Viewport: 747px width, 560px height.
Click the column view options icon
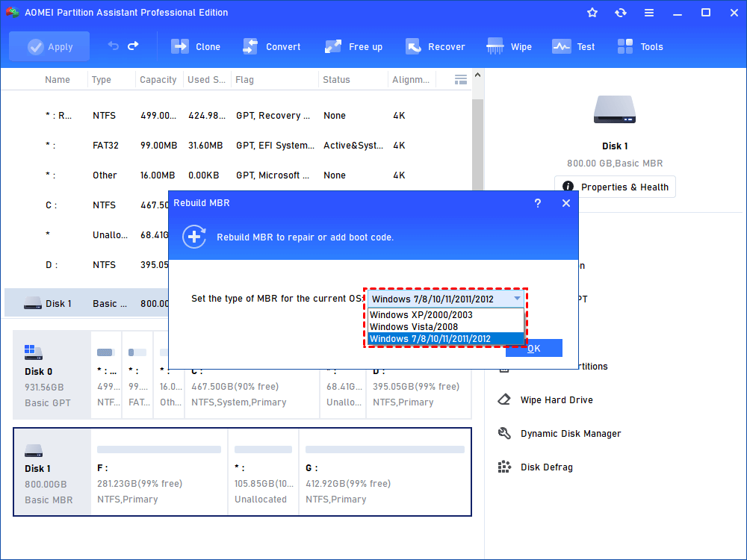(461, 80)
